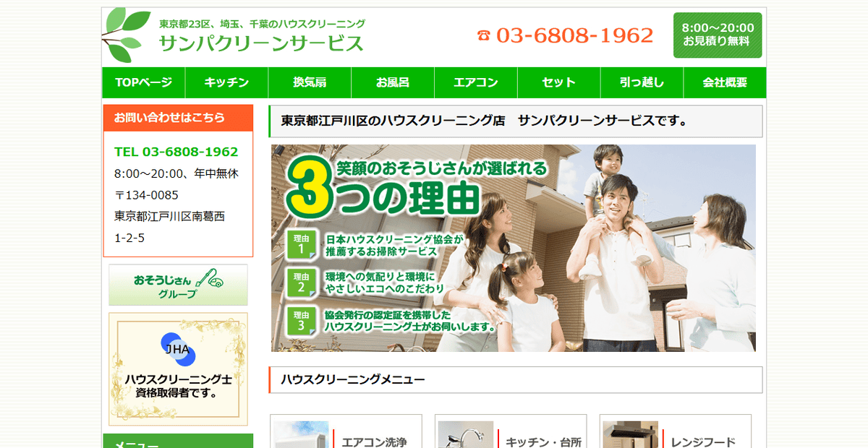Open the キッチン・台所 service thumbnail
This screenshot has height=448, width=868.
pos(466,435)
